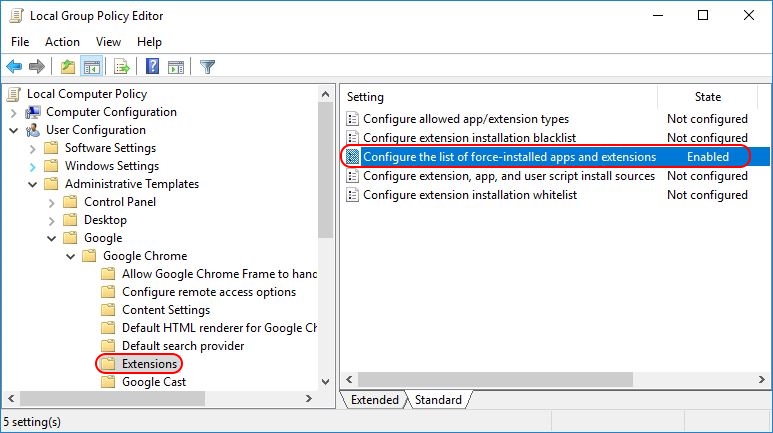773x433 pixels.
Task: Collapse the User Configuration node
Action: [x=14, y=131]
